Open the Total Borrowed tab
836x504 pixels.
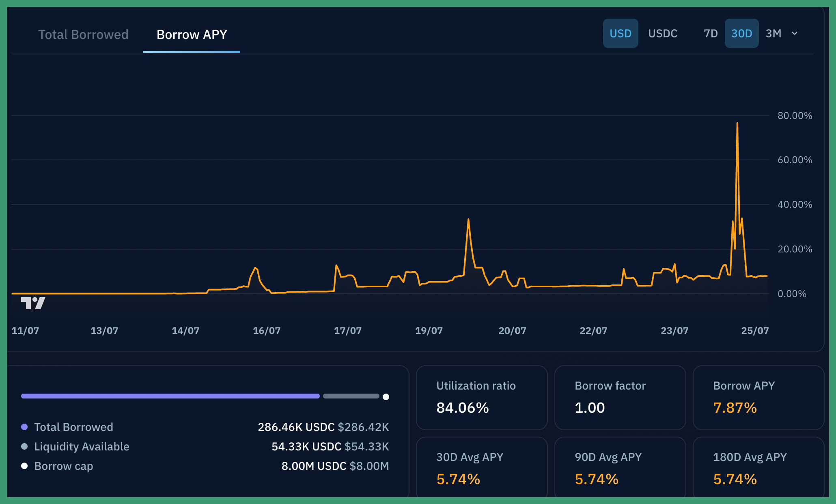[83, 34]
